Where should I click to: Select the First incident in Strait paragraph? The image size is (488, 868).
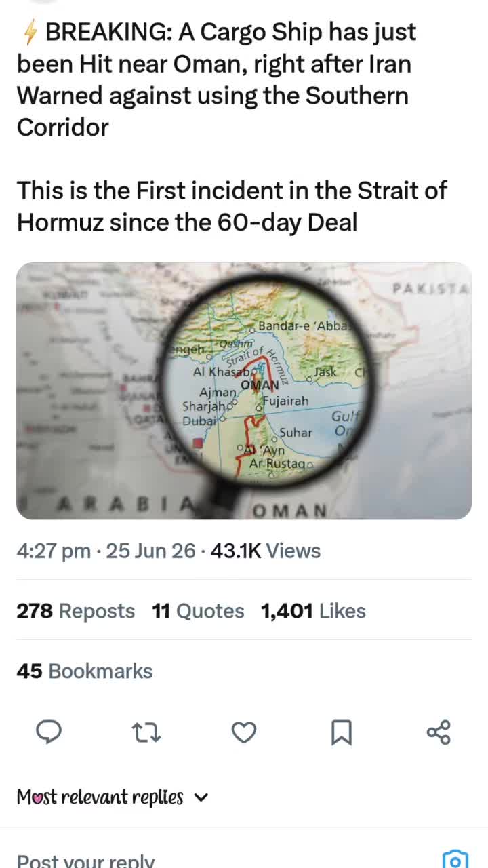coord(232,206)
